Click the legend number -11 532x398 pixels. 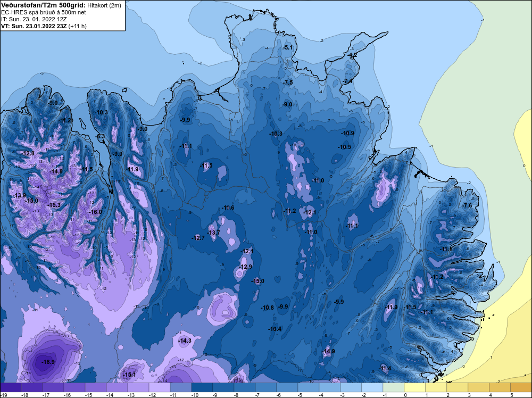coord(173,395)
